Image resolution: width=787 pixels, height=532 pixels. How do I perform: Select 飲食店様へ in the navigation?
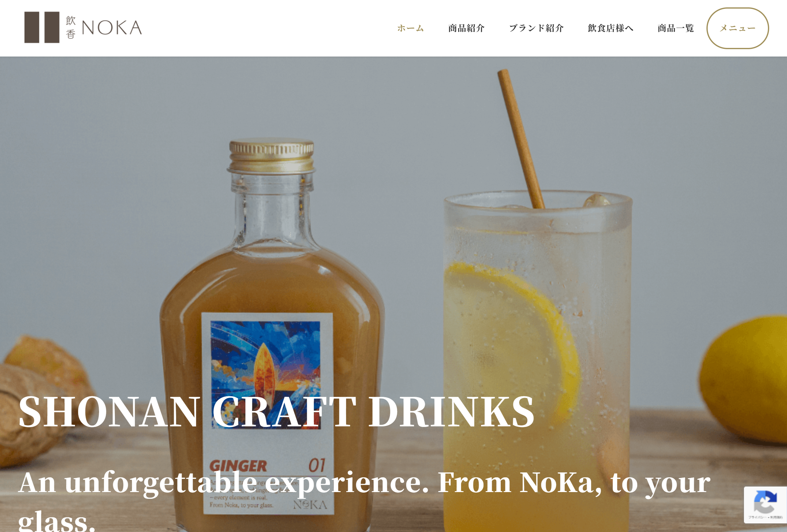(611, 28)
